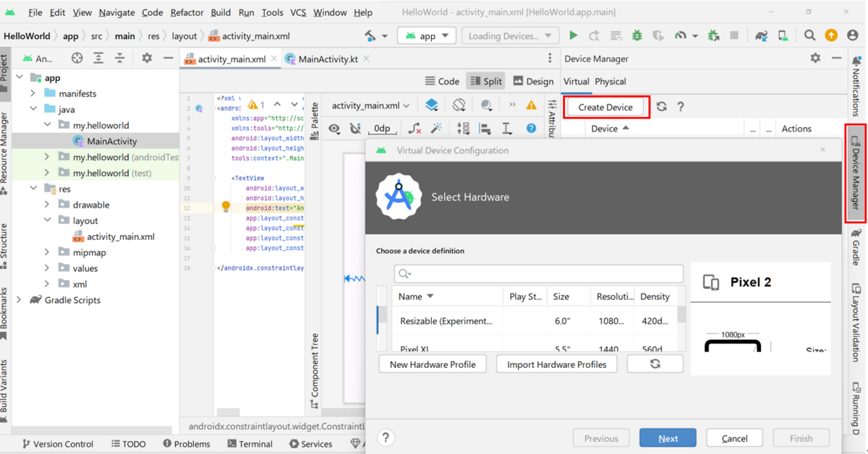Screen dimensions: 868x454
Task: Click the design surface layers icon
Action: point(432,106)
